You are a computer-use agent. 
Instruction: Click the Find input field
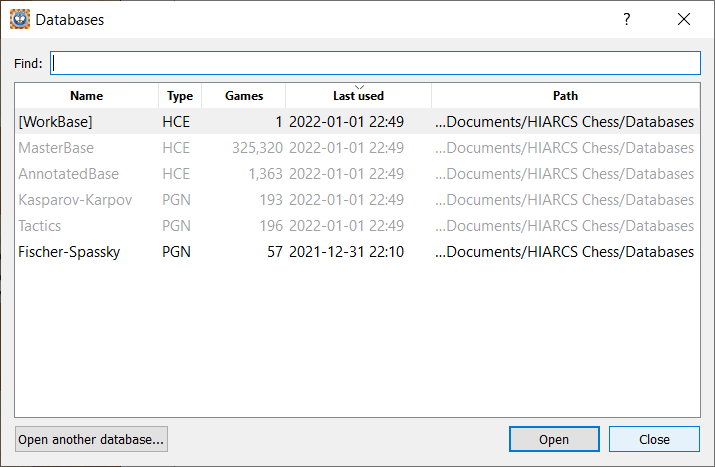pyautogui.click(x=376, y=63)
